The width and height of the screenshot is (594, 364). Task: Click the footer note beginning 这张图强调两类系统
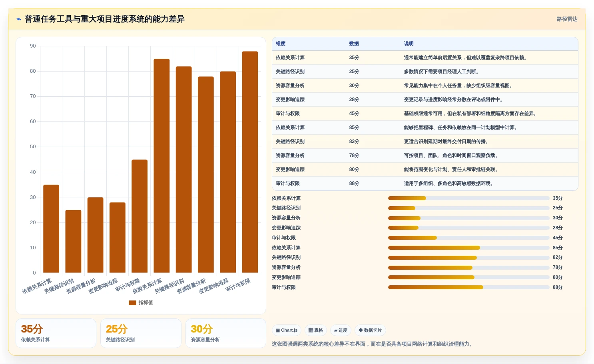[x=373, y=344]
